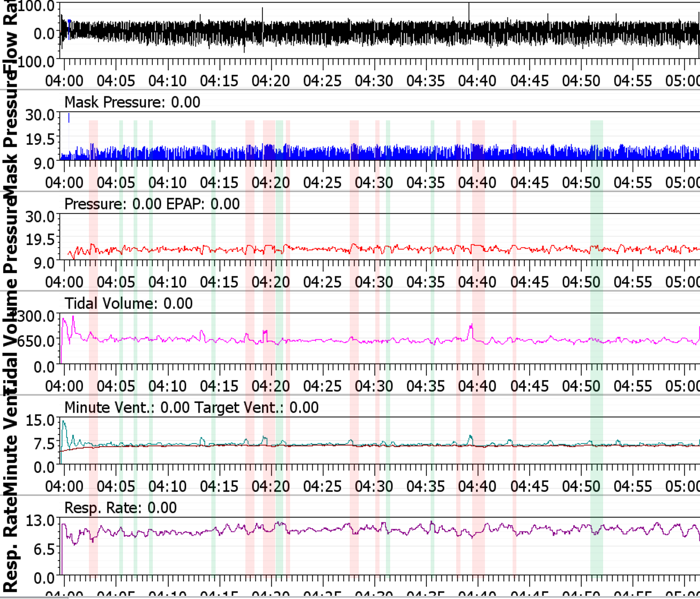The height and width of the screenshot is (599, 700).
Task: Click 04:35 on the Pressure time axis
Action: tap(426, 282)
